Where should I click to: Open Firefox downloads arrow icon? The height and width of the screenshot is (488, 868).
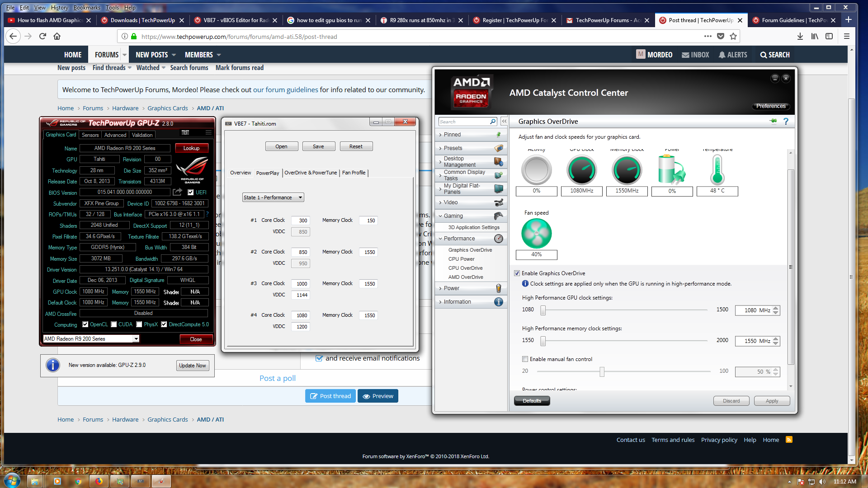click(x=800, y=36)
